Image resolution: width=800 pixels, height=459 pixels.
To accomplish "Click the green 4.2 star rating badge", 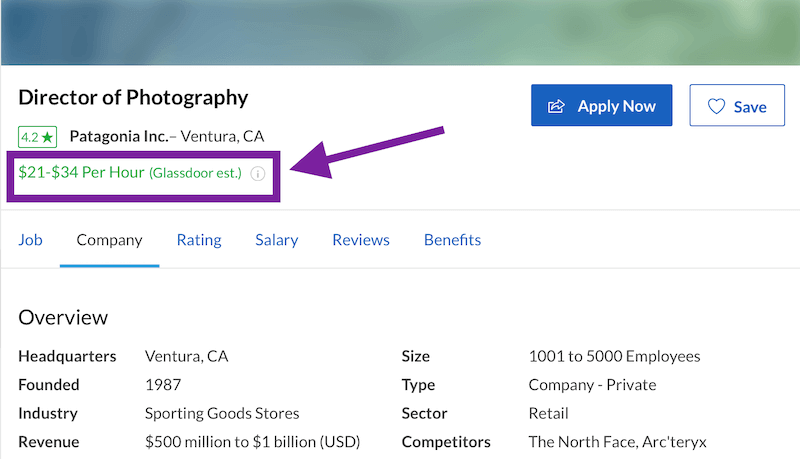I will point(36,136).
